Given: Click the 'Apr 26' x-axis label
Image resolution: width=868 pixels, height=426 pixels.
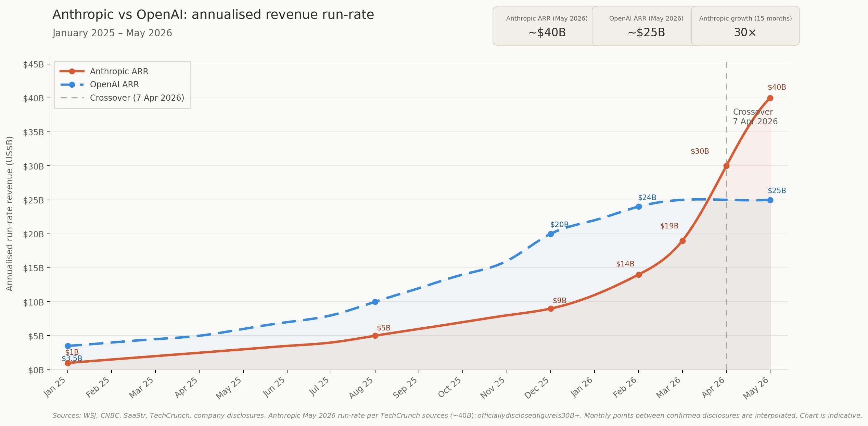Looking at the screenshot, I should coord(713,387).
